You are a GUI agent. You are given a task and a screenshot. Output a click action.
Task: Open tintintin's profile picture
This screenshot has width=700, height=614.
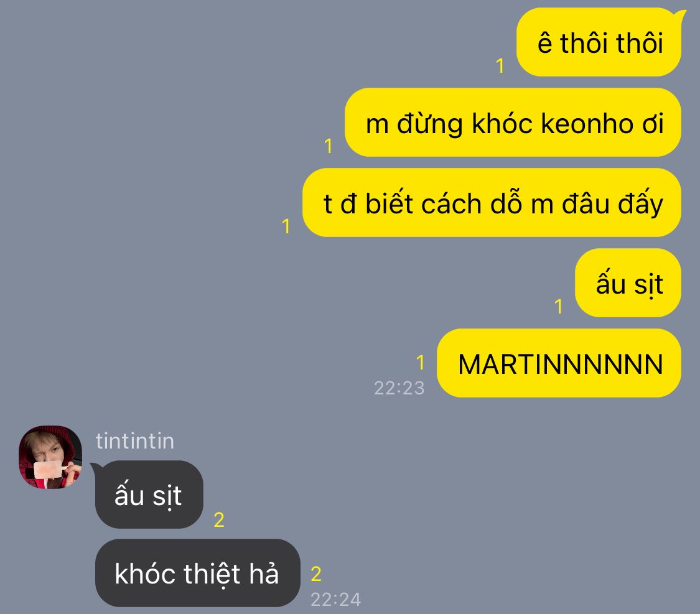50,457
